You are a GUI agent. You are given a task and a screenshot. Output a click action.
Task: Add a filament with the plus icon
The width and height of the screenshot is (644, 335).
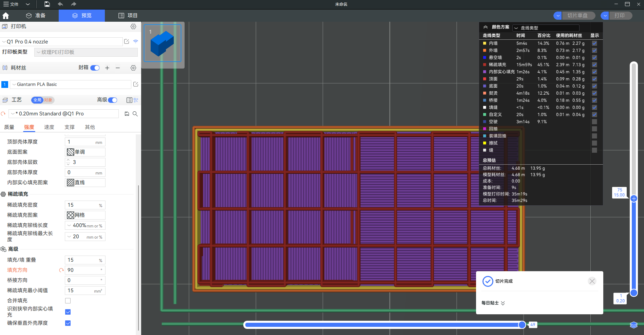pos(107,68)
